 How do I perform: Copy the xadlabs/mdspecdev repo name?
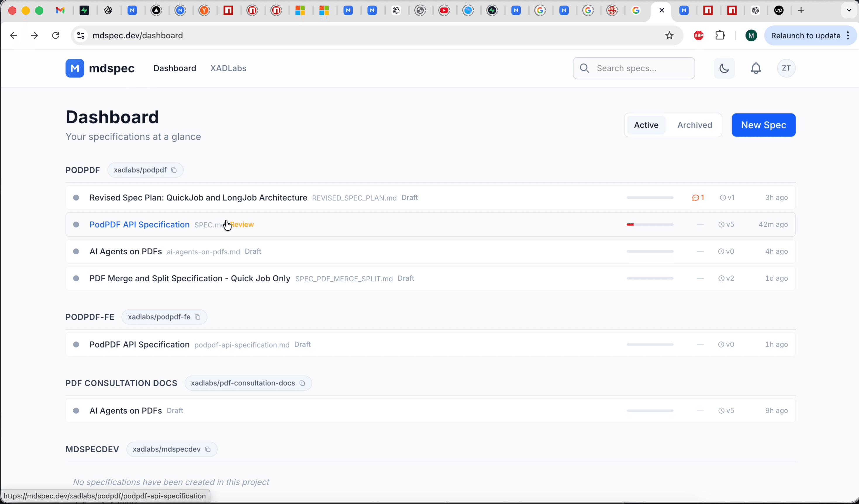tap(208, 449)
